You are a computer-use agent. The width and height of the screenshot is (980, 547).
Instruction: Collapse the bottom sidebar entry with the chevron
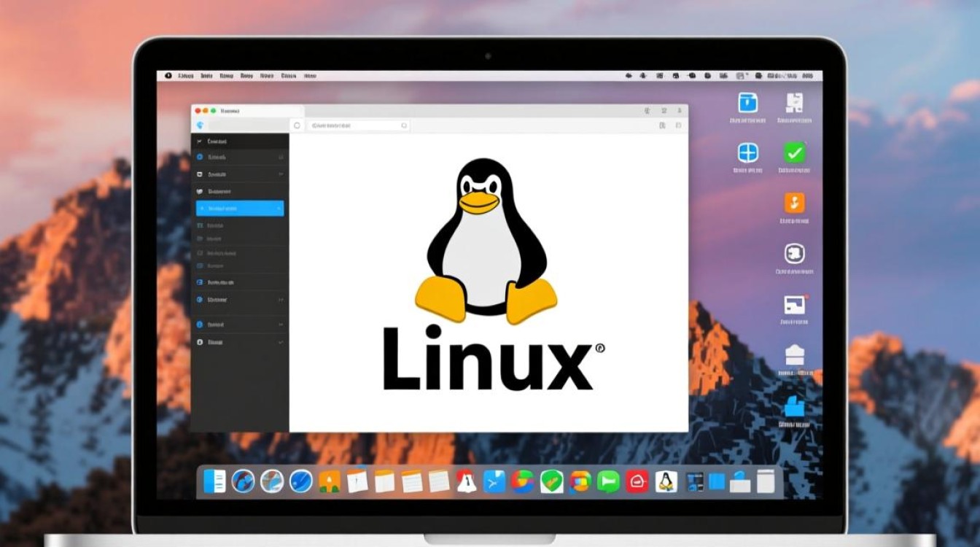280,341
